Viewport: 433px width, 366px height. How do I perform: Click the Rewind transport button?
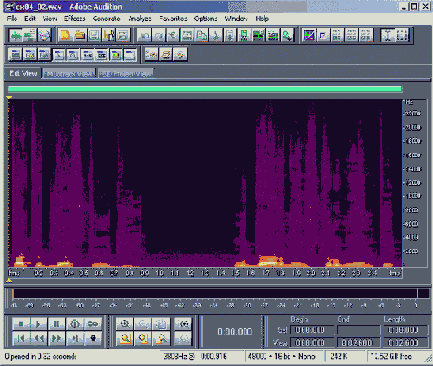point(39,338)
